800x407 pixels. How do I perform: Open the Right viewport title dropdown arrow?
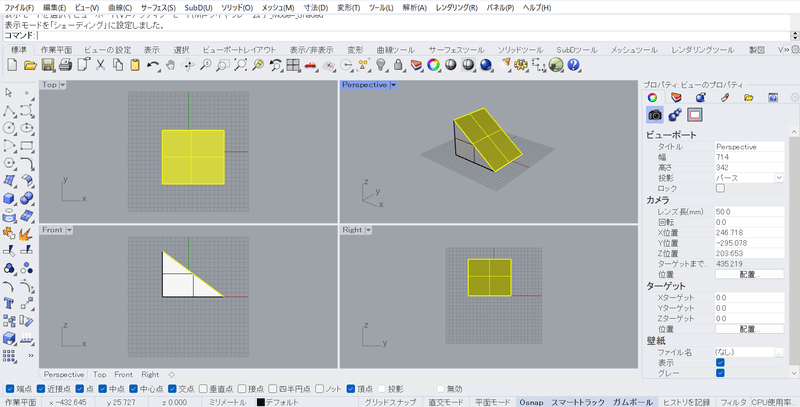[368, 230]
